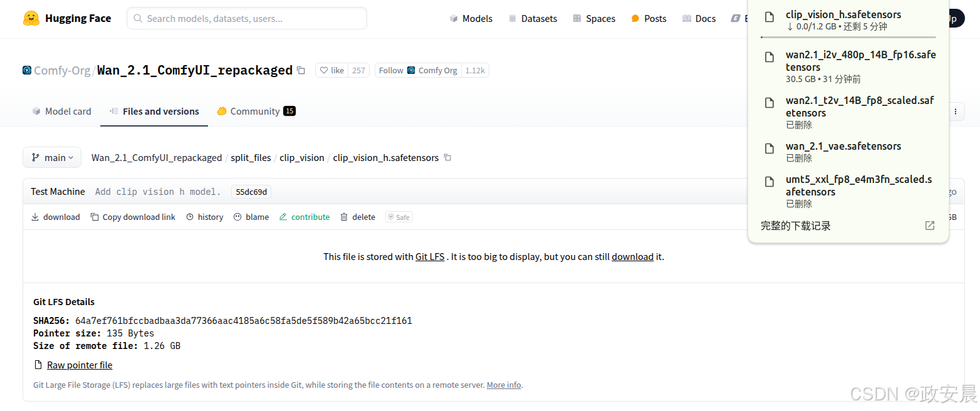Image resolution: width=980 pixels, height=411 pixels.
Task: Open the Raw pointer file link
Action: click(80, 365)
